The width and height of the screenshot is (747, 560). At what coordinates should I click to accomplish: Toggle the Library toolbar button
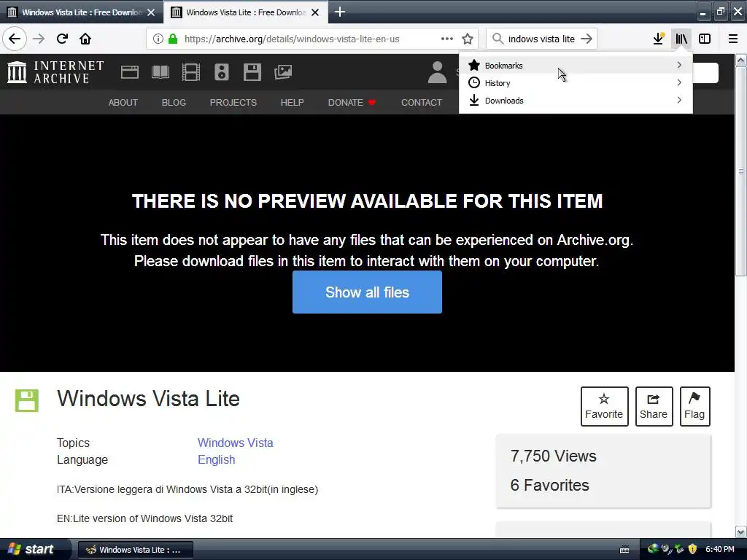681,39
